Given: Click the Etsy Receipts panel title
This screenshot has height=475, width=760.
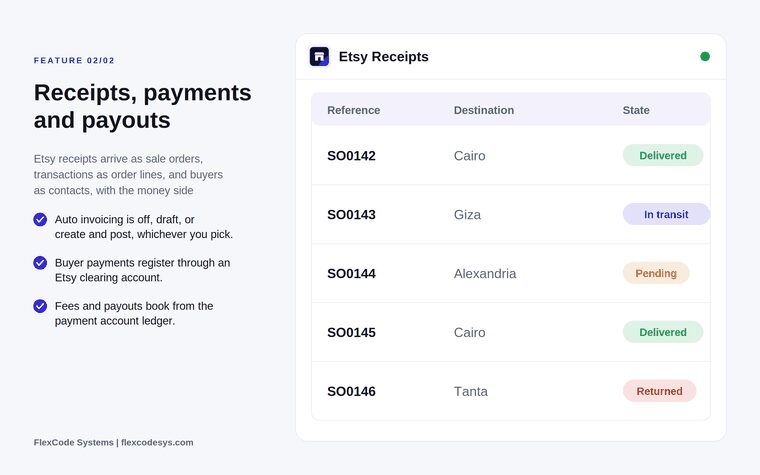Looking at the screenshot, I should (383, 57).
